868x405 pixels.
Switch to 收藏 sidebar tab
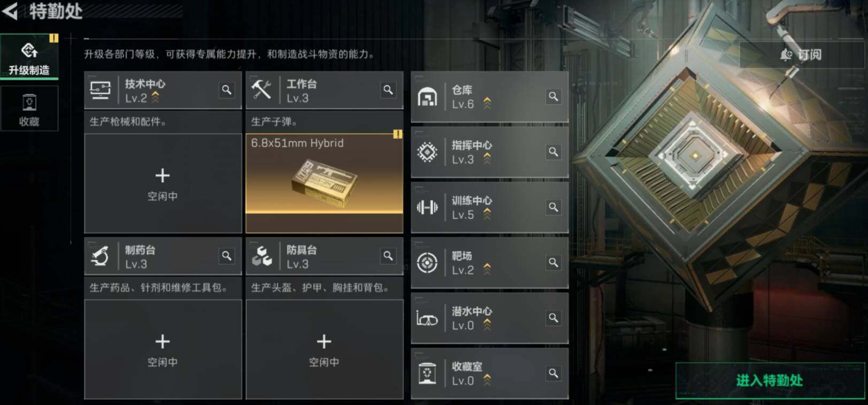tap(29, 109)
